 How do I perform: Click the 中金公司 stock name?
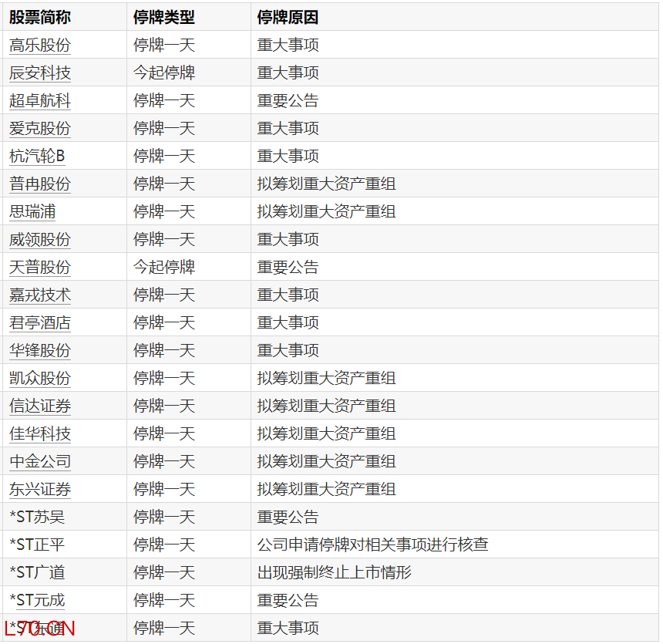pos(40,462)
